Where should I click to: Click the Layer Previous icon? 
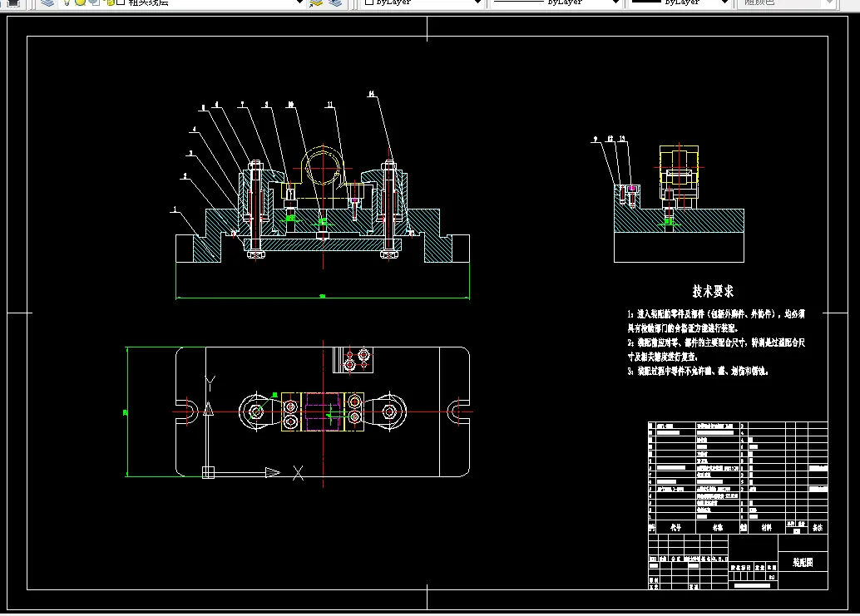click(x=335, y=2)
